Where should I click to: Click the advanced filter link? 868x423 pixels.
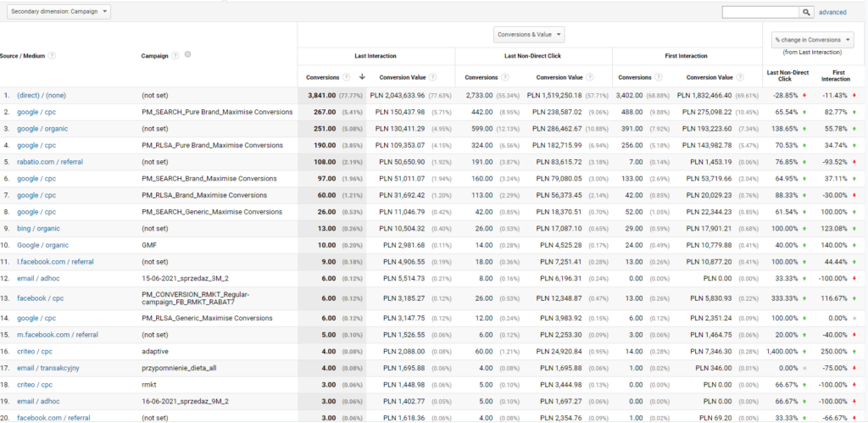pyautogui.click(x=832, y=12)
